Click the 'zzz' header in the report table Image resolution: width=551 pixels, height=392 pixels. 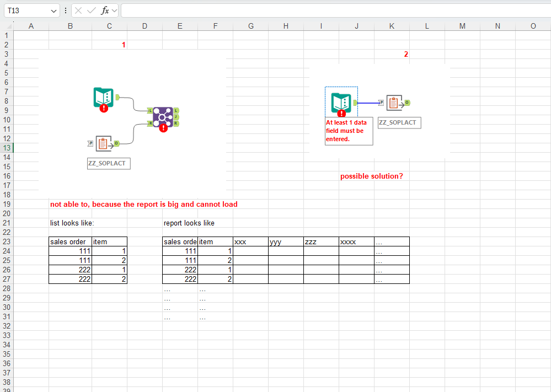(x=321, y=241)
